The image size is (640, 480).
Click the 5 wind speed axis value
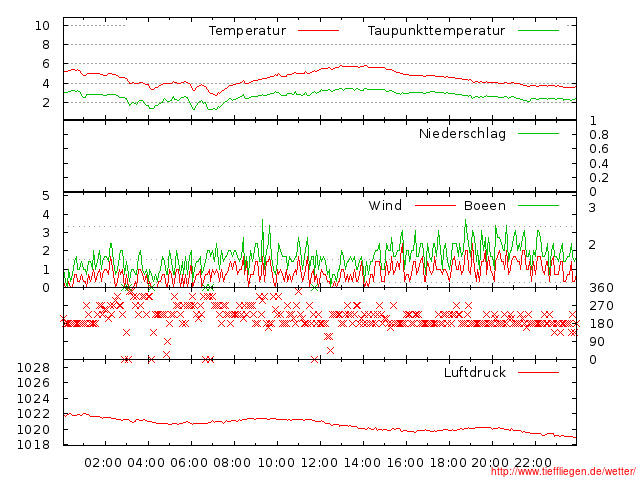(x=46, y=196)
